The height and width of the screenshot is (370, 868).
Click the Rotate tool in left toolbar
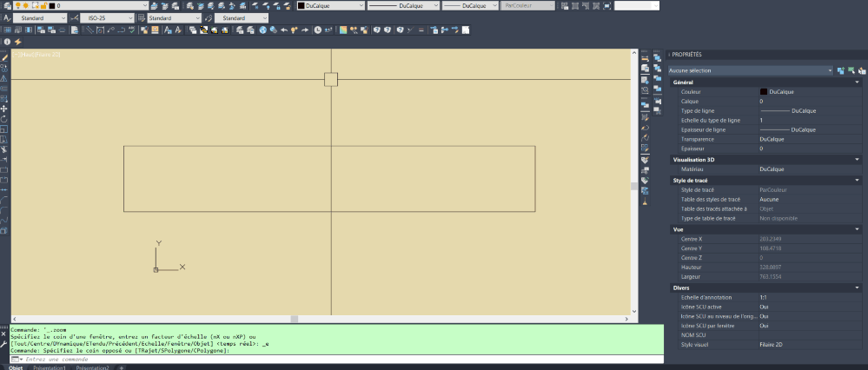point(4,119)
